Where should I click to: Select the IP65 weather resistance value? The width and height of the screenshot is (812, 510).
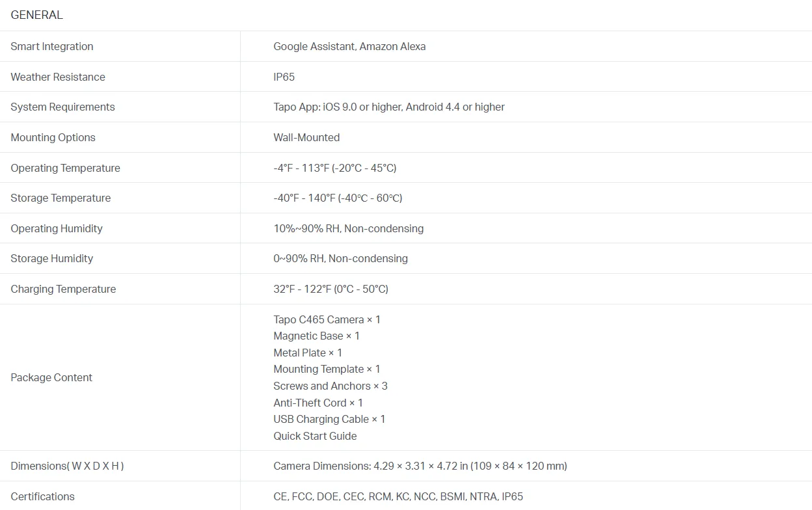(x=284, y=77)
